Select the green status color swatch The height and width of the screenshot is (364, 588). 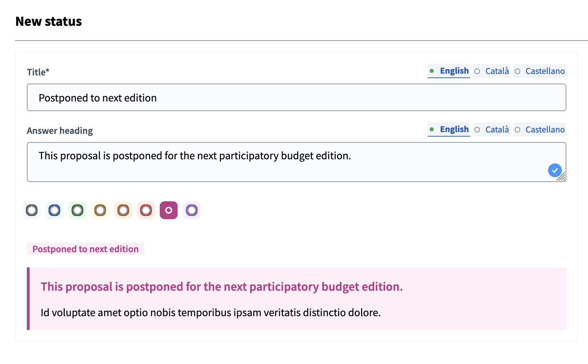click(77, 210)
